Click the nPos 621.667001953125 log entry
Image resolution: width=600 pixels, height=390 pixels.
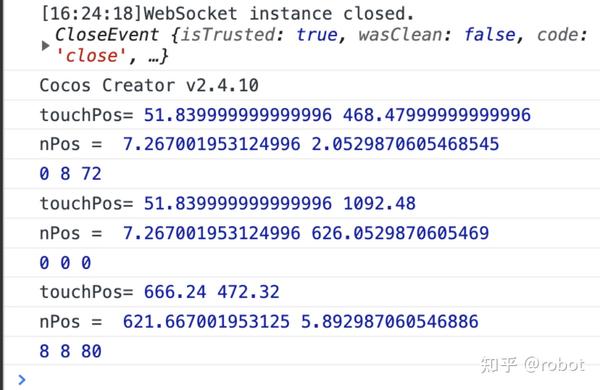[x=259, y=321]
